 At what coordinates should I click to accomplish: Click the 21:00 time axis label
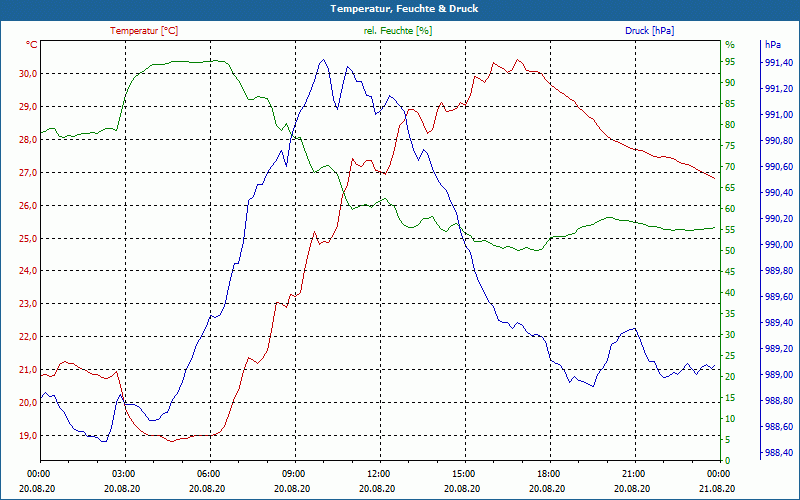633,474
